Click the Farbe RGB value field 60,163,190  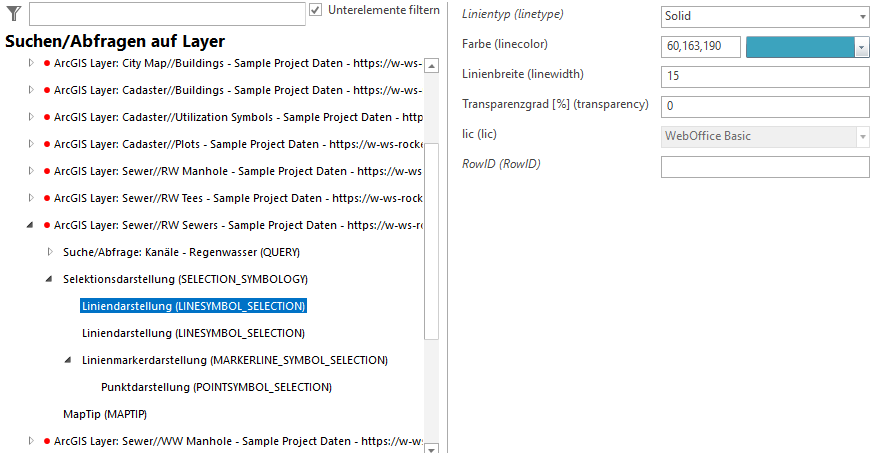pos(701,46)
